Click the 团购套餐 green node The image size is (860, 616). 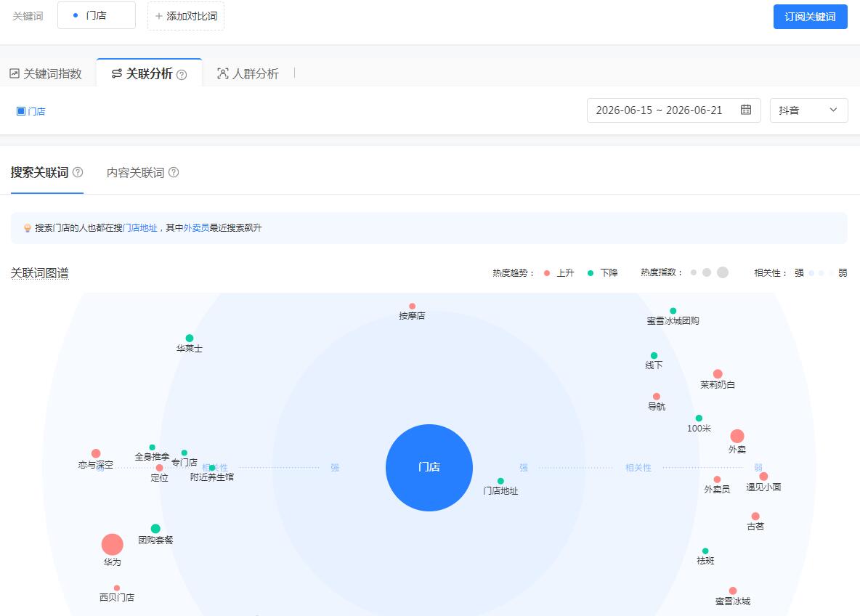pyautogui.click(x=155, y=529)
